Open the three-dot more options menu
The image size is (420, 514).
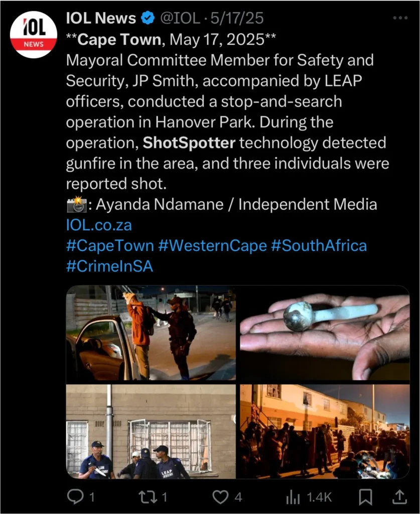tap(400, 18)
